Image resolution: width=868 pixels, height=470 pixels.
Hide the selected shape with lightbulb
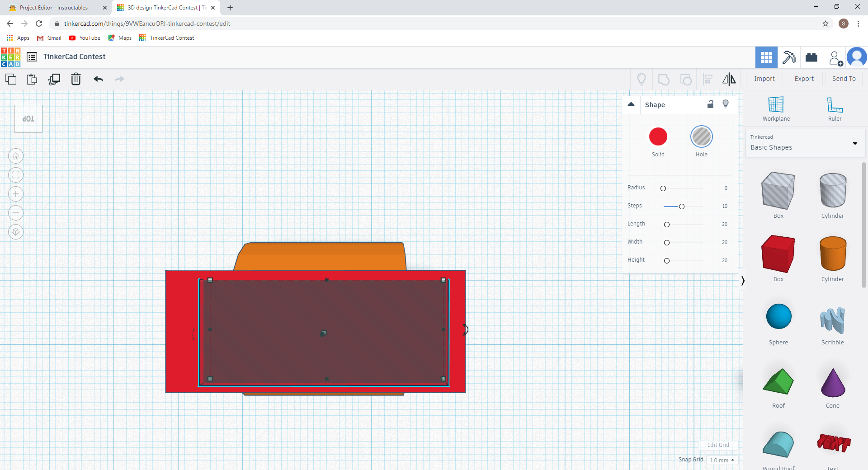click(726, 104)
